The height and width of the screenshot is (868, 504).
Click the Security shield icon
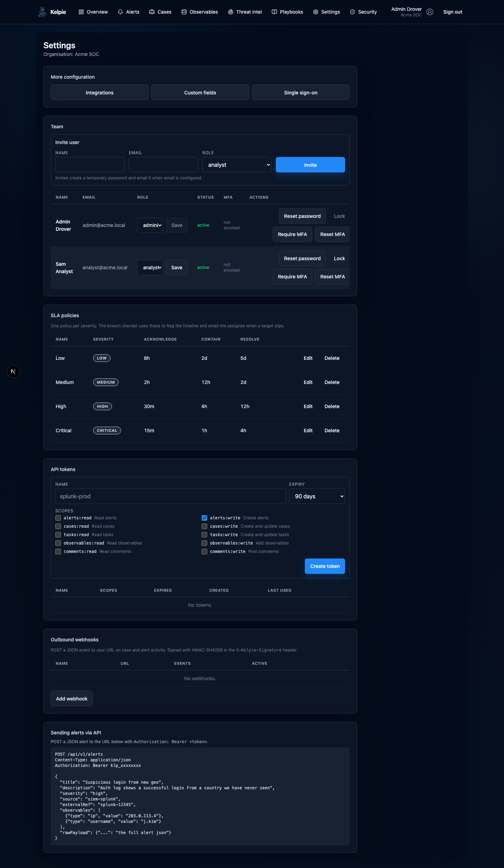click(352, 12)
